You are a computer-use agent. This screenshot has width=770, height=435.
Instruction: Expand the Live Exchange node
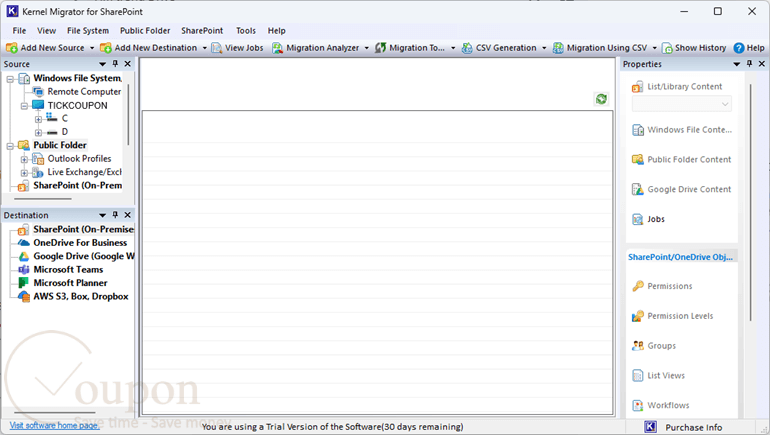tap(24, 173)
